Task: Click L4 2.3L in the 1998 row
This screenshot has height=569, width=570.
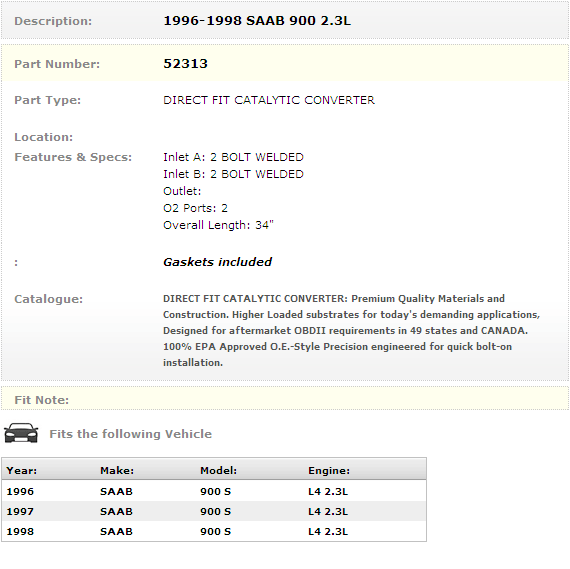Action: point(328,532)
